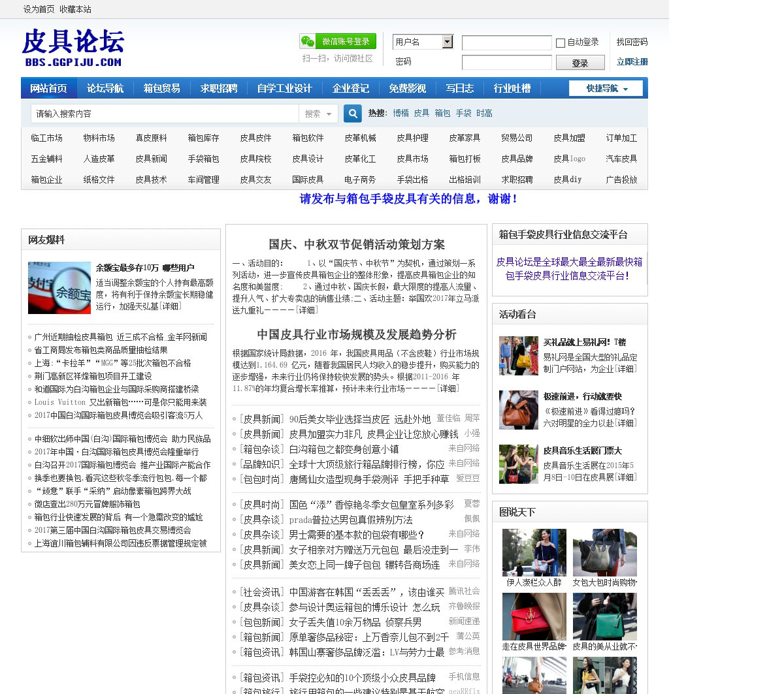
Task: Open the 快捷导航 dropdown menu
Action: tap(606, 88)
